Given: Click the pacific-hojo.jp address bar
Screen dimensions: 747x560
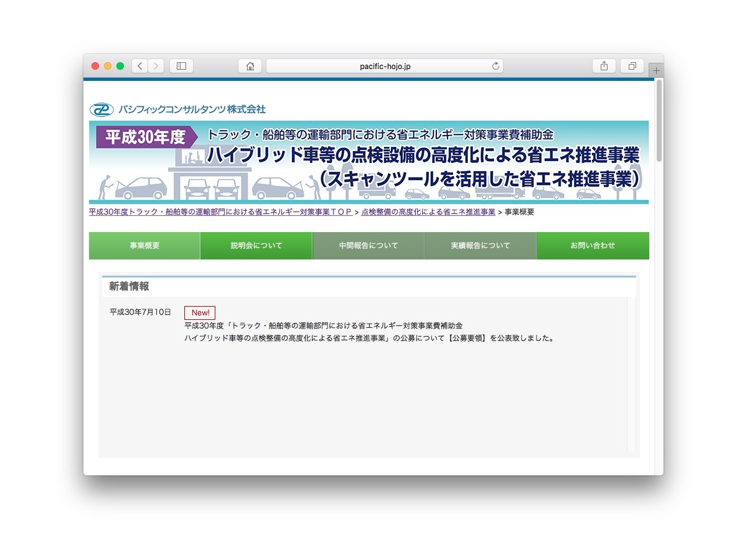Looking at the screenshot, I should click(x=385, y=66).
